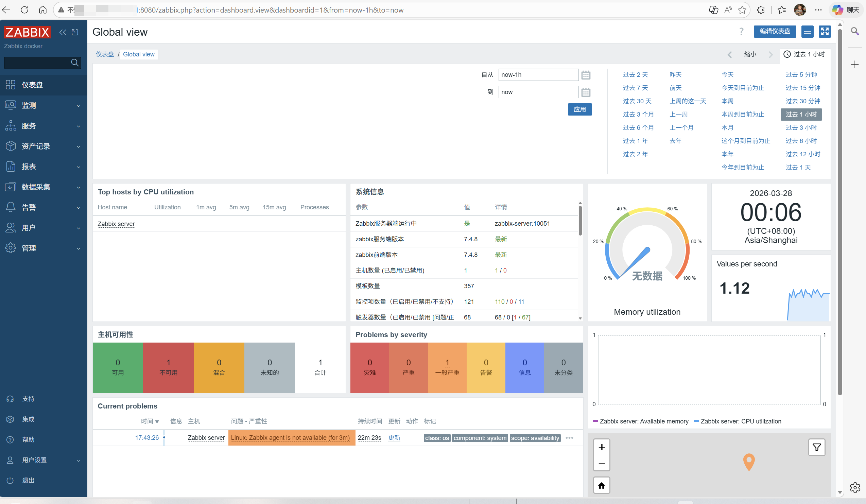Click the kiosk mode fullscreen icon
866x504 pixels.
tap(825, 32)
